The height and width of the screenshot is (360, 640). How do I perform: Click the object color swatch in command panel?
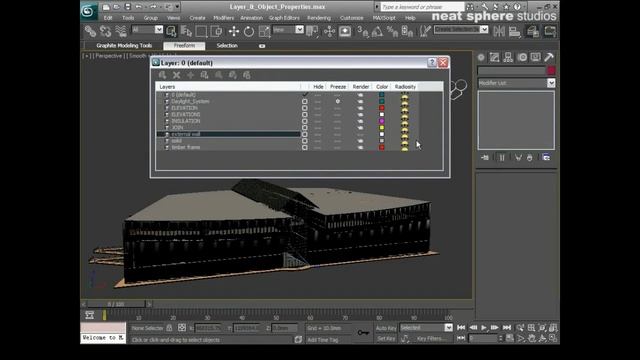551,71
